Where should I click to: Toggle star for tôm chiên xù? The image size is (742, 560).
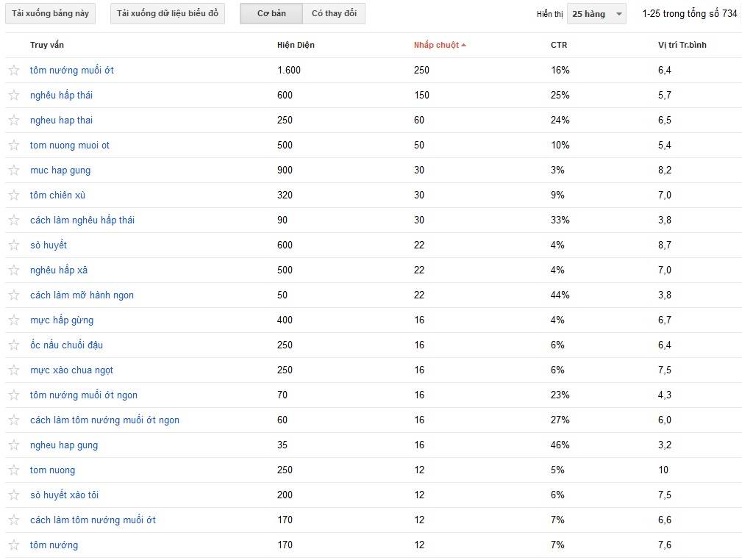(14, 195)
